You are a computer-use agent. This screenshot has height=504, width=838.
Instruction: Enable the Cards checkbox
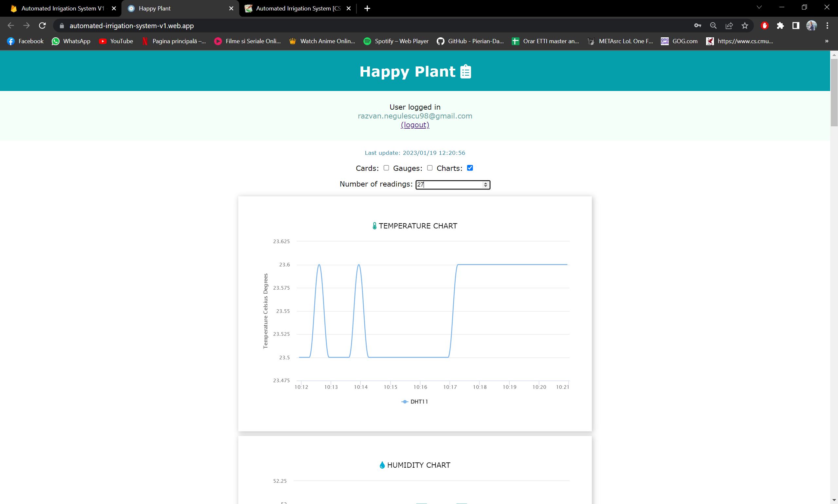386,168
